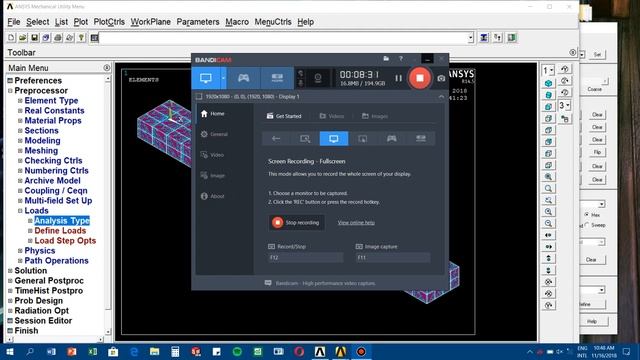Image resolution: width=640 pixels, height=360 pixels.
Task: Click the Save database toolbar icon
Action: click(35, 38)
